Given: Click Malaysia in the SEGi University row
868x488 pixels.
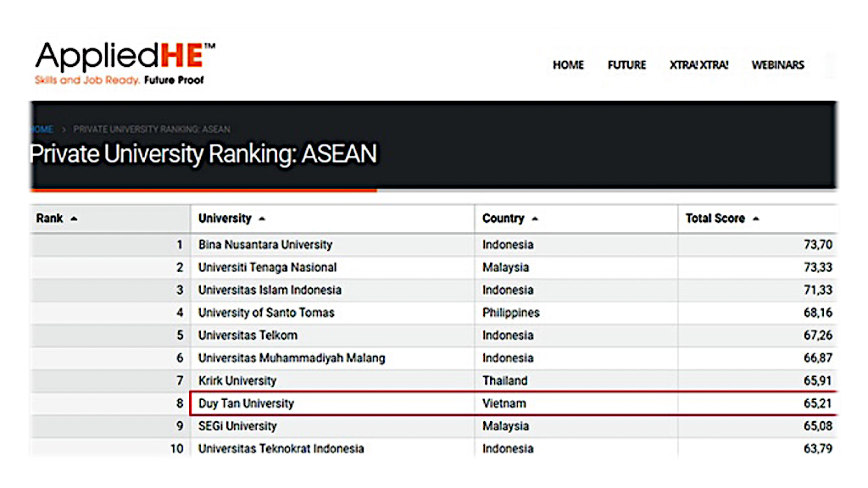Looking at the screenshot, I should [x=576, y=426].
